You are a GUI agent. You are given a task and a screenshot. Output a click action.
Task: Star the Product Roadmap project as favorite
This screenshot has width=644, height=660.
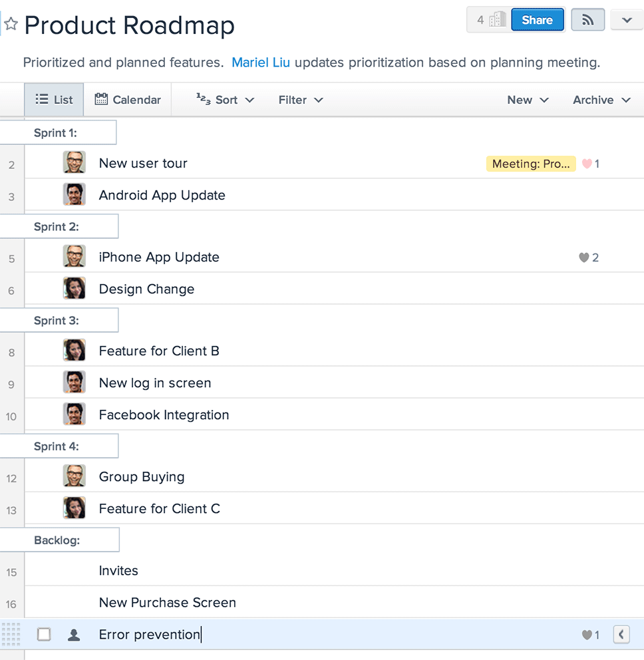pyautogui.click(x=11, y=25)
